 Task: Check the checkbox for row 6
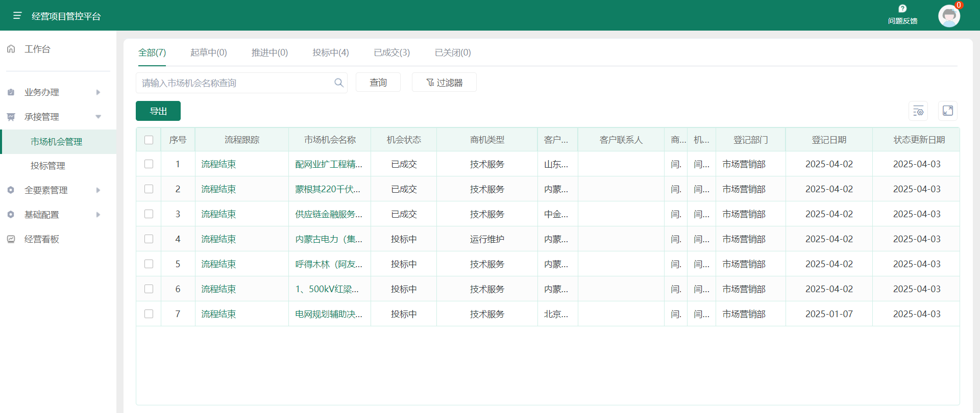pos(149,289)
